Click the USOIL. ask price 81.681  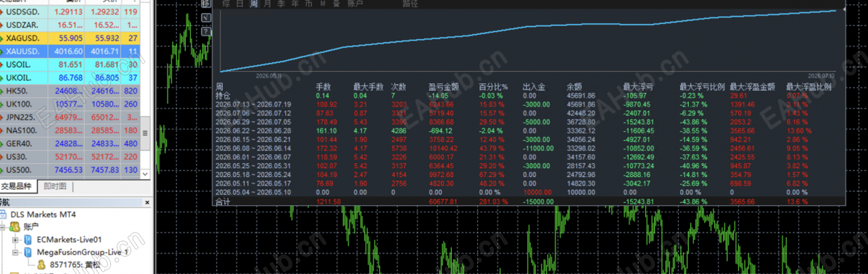point(107,65)
